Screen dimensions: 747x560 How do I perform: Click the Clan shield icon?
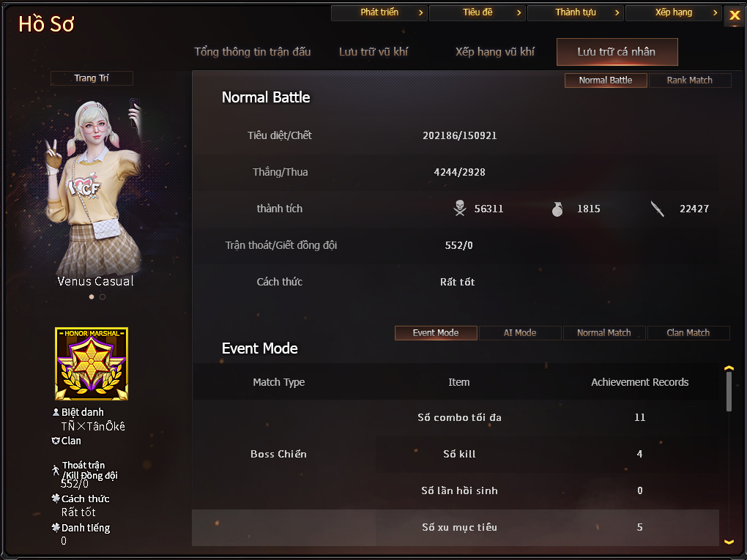pyautogui.click(x=56, y=441)
